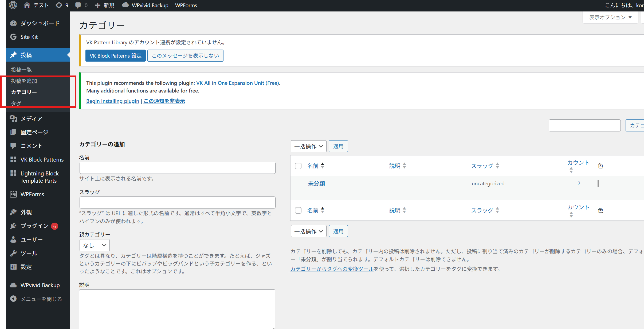Click the category name (名前) input field
This screenshot has height=329, width=644.
coord(177,168)
